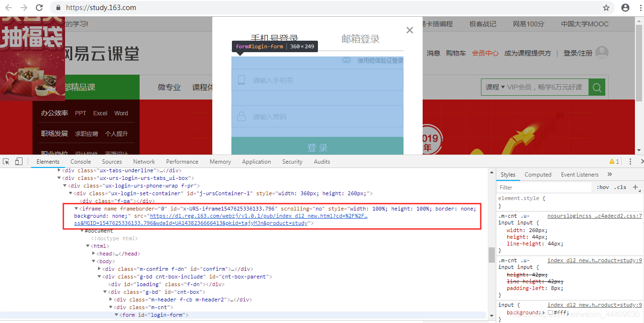Viewport: 644px width, 323px height.
Task: Toggle the device toolbar icon in DevTools
Action: 19,162
